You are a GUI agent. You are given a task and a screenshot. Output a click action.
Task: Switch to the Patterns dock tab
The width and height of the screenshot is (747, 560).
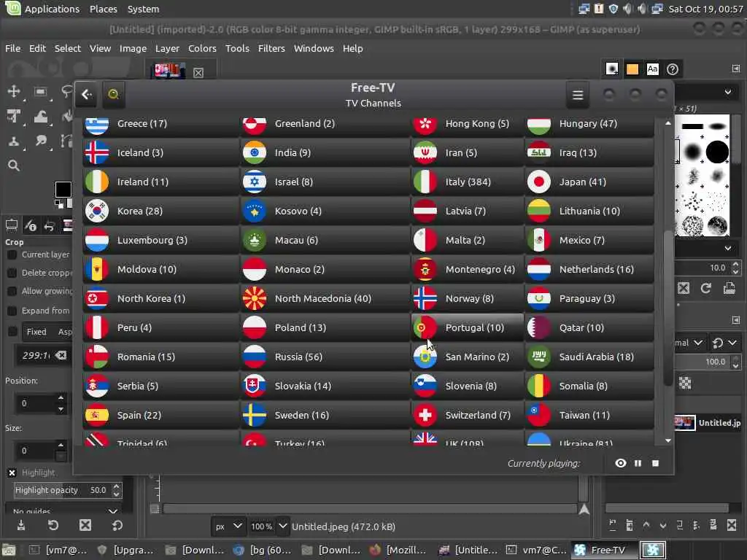click(632, 69)
